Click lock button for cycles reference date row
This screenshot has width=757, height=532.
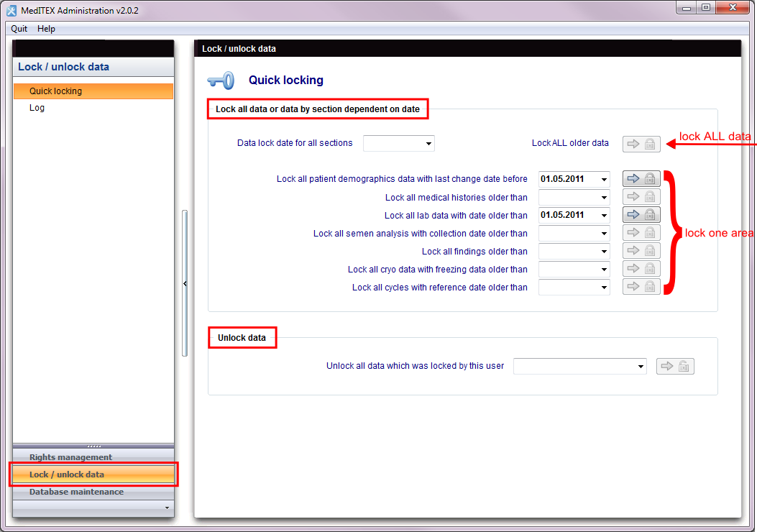[x=641, y=287]
